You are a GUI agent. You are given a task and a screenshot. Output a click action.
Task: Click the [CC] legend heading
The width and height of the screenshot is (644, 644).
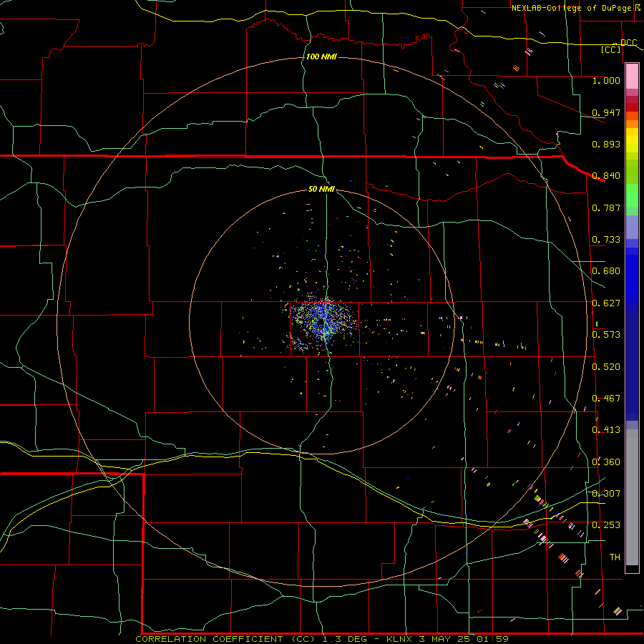coord(611,49)
